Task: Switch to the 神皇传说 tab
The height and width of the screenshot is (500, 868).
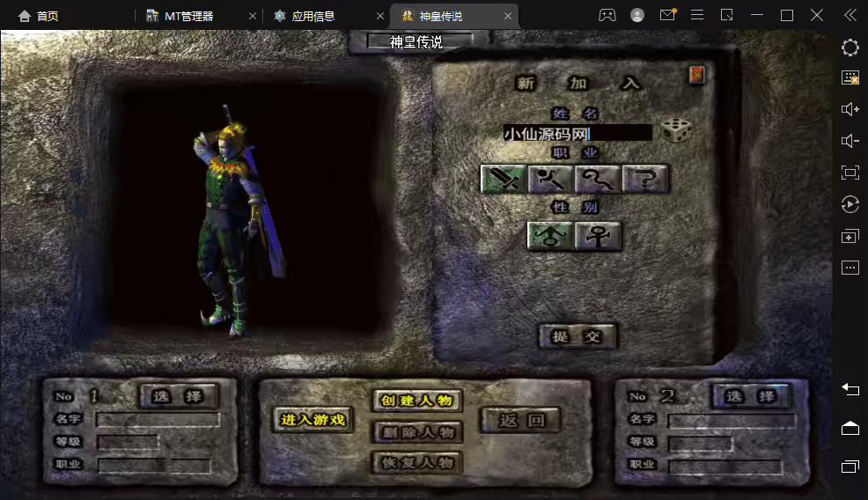Action: click(x=432, y=16)
